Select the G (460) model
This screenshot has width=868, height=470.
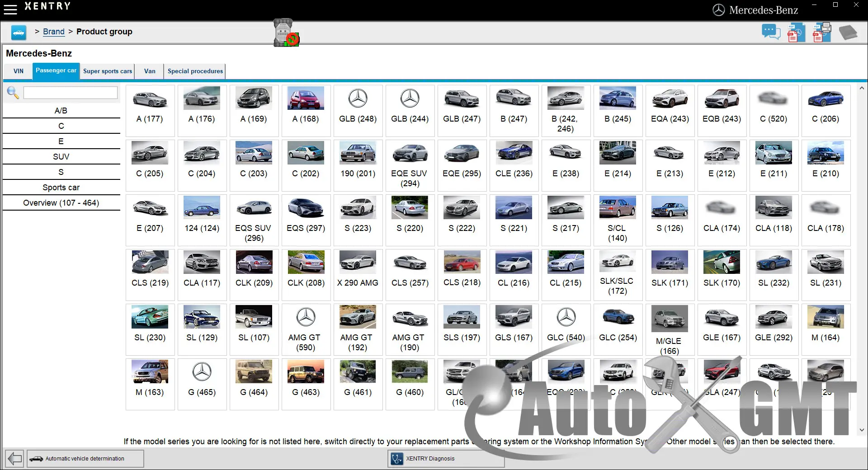click(410, 384)
